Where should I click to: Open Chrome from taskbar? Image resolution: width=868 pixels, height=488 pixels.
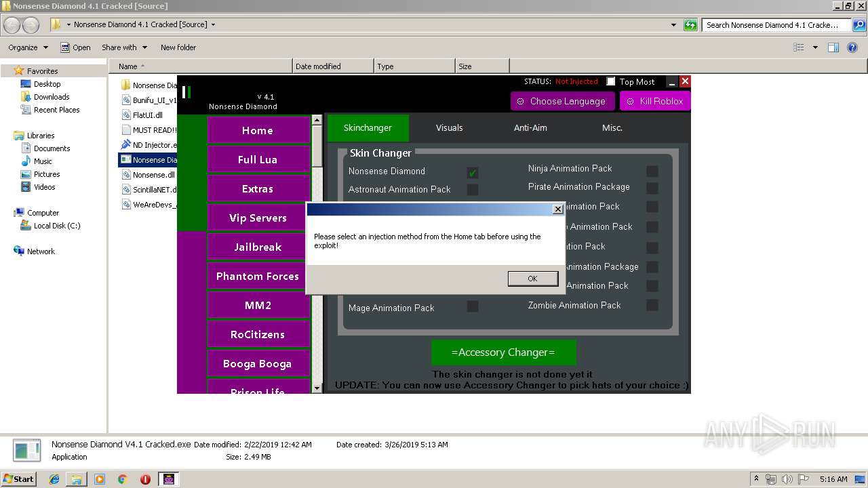click(123, 479)
